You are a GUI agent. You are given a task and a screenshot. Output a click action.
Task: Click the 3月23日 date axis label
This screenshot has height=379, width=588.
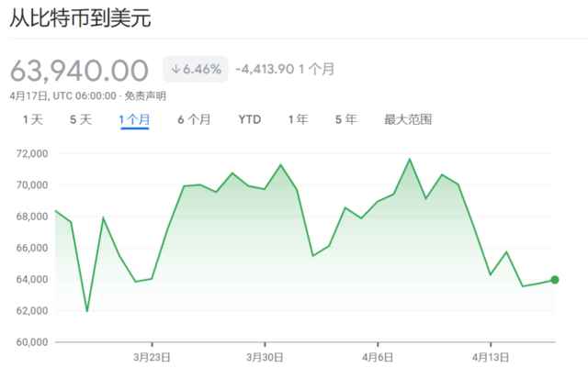(x=153, y=357)
